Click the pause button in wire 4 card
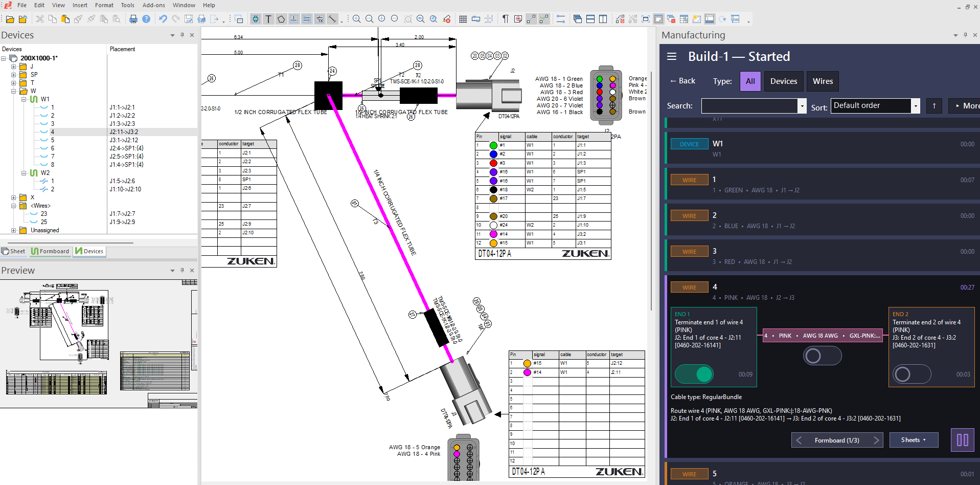The width and height of the screenshot is (980, 485). tap(963, 440)
